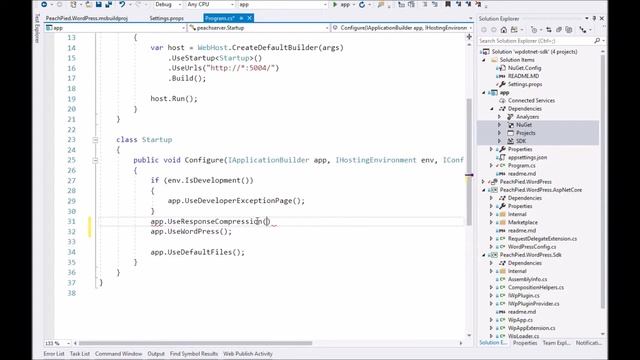
Task: Click the Collapse All icon in Solution Explorer
Action: (559, 30)
